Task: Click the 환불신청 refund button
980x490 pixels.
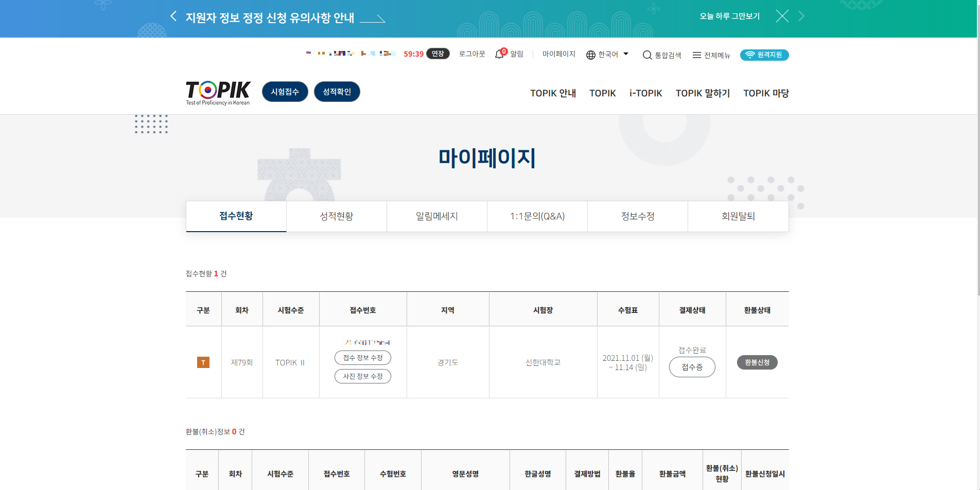Action: [x=757, y=362]
